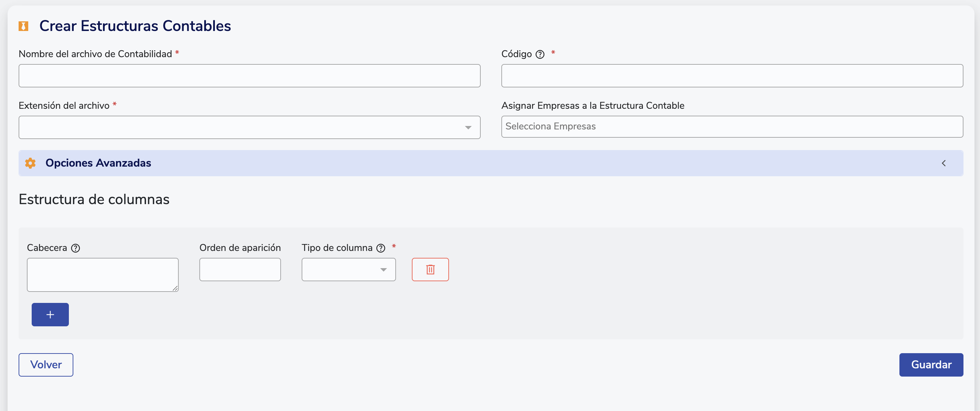Image resolution: width=980 pixels, height=411 pixels.
Task: Expand Opciones Avanzadas using the chevron arrow
Action: coord(943,163)
